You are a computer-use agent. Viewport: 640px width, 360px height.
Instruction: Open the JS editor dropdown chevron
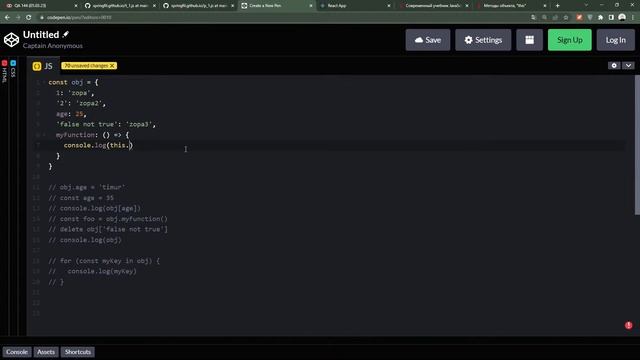[628, 65]
